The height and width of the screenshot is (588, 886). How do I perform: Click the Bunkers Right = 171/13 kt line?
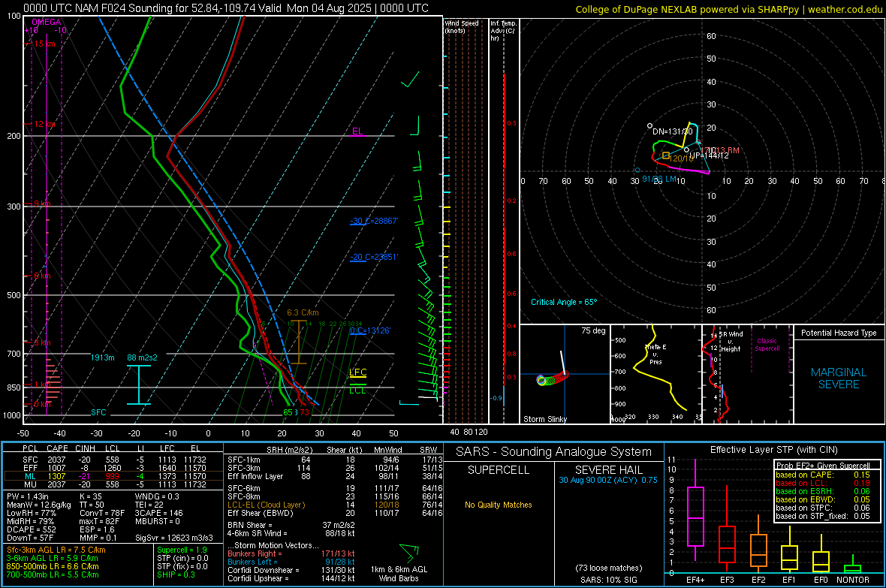291,553
